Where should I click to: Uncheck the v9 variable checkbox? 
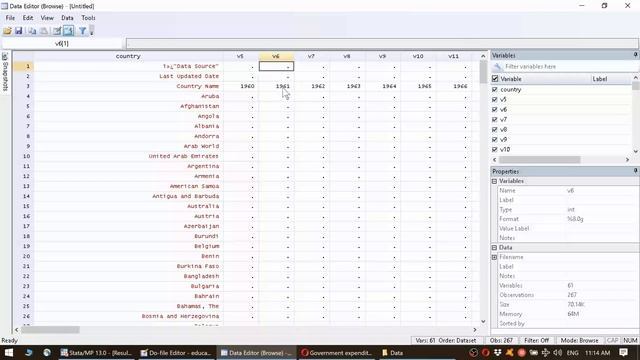pyautogui.click(x=495, y=140)
